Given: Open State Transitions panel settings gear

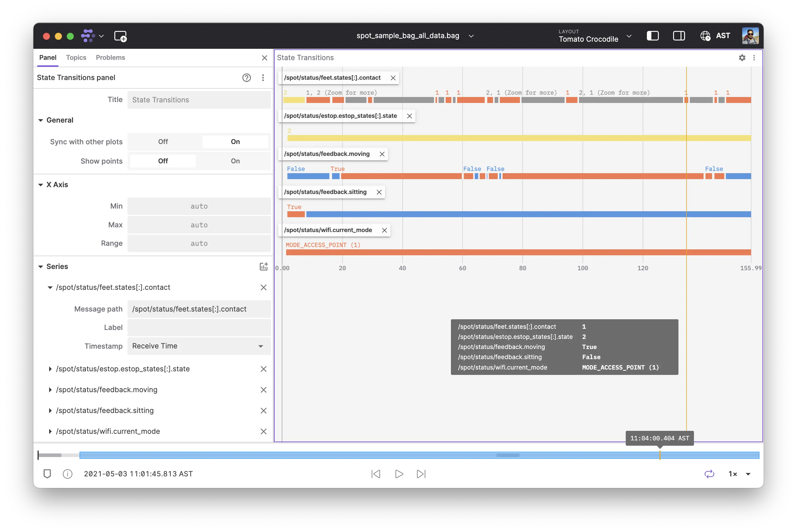Looking at the screenshot, I should coord(742,58).
